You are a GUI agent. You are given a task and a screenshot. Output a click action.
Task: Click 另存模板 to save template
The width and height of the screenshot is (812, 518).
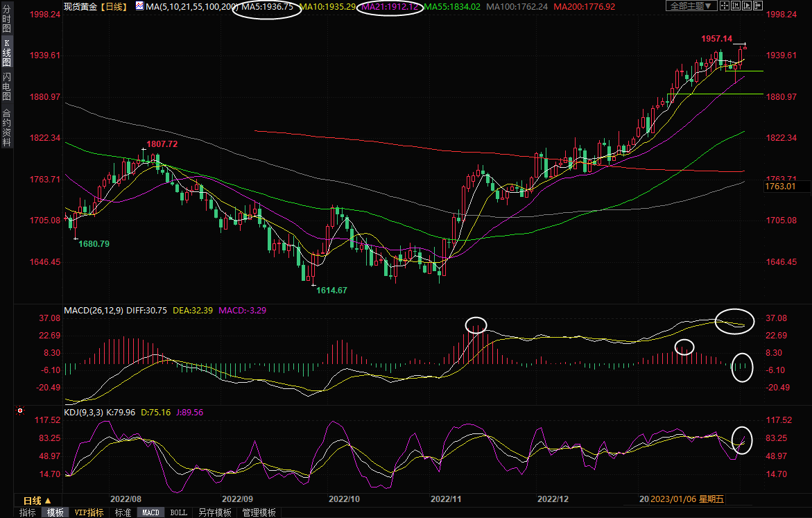pyautogui.click(x=214, y=512)
